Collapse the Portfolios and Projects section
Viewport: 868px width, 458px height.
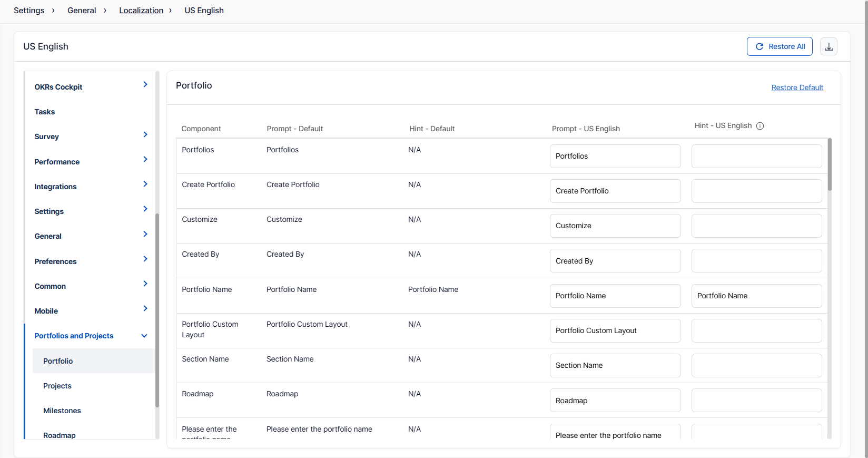[x=144, y=336]
